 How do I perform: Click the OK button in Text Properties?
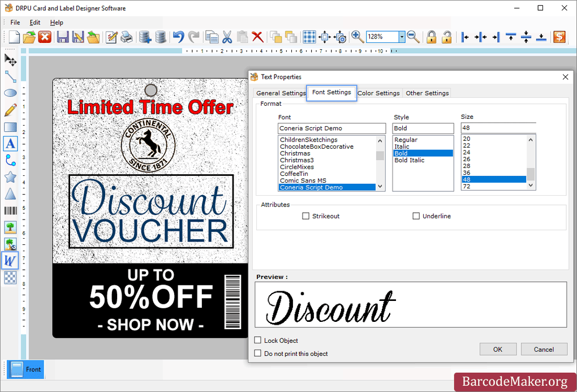tap(498, 349)
